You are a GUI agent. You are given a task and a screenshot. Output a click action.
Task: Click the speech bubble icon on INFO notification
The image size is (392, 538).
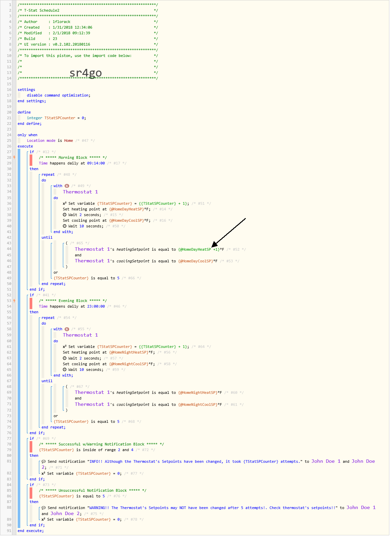(44, 461)
